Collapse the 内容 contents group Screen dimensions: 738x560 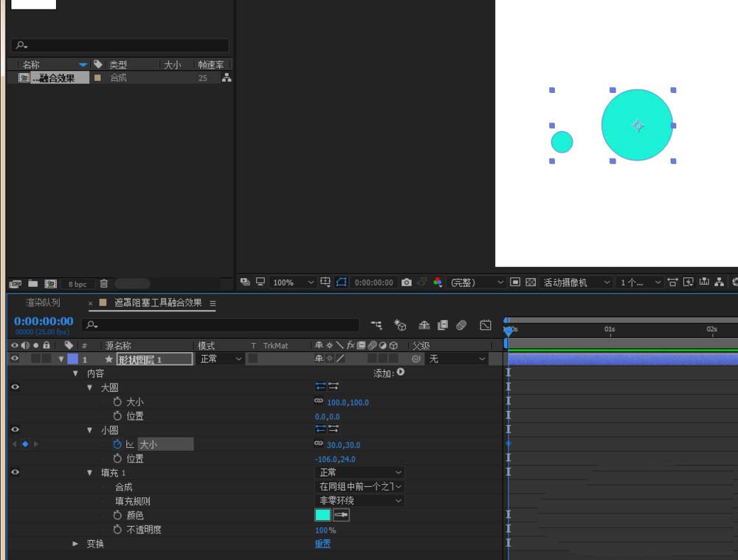click(75, 373)
